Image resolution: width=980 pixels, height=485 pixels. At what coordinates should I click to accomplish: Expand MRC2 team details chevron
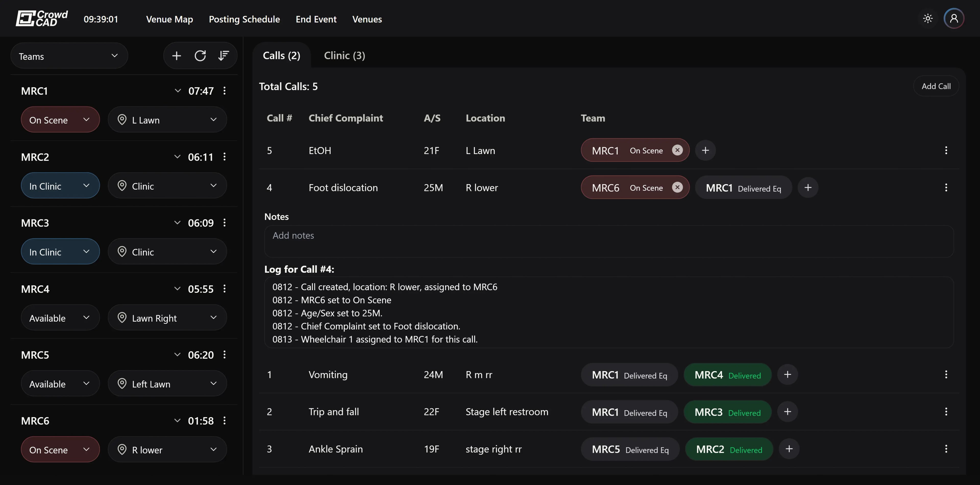(177, 157)
